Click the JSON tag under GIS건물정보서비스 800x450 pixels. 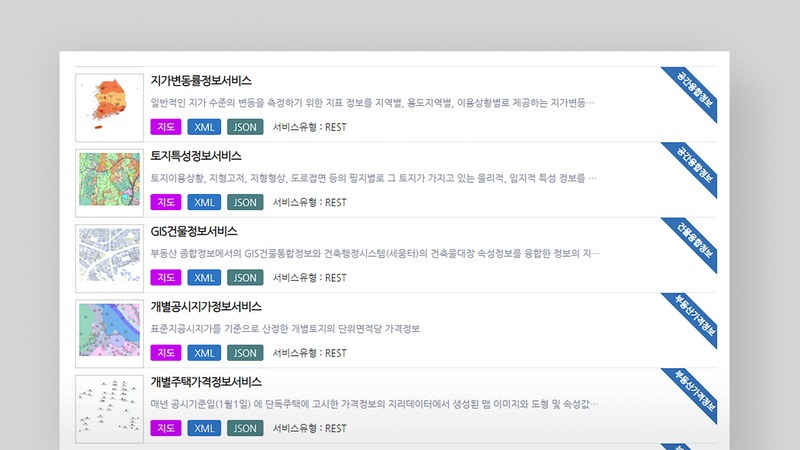244,277
